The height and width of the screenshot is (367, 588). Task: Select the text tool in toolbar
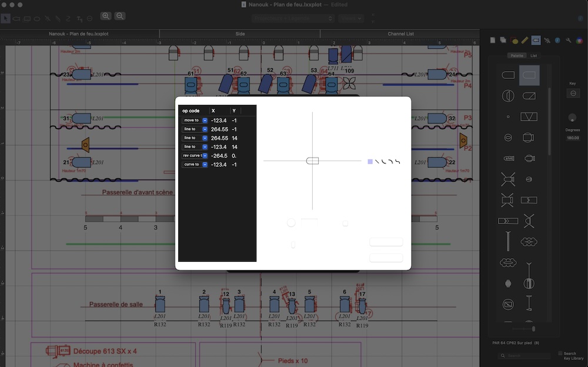(79, 19)
